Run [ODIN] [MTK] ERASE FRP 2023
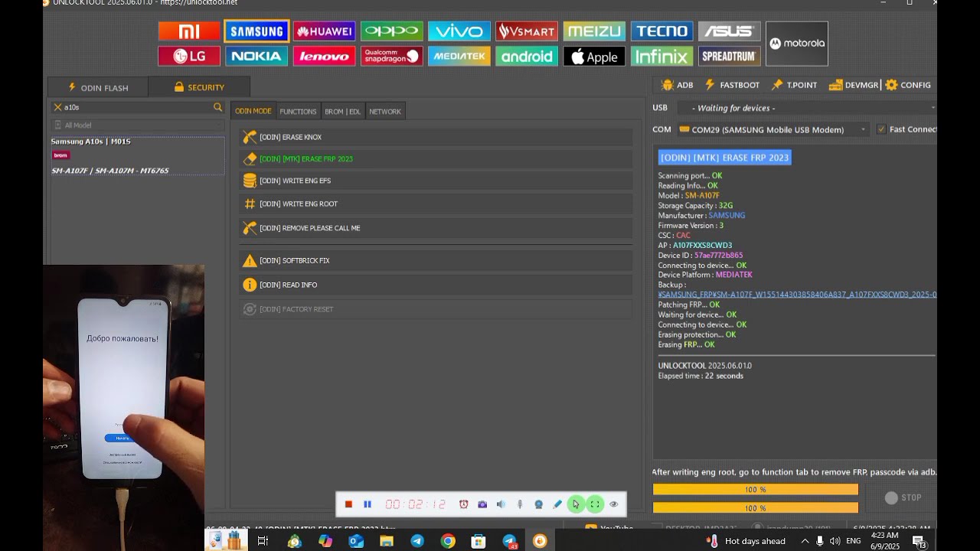 click(436, 159)
